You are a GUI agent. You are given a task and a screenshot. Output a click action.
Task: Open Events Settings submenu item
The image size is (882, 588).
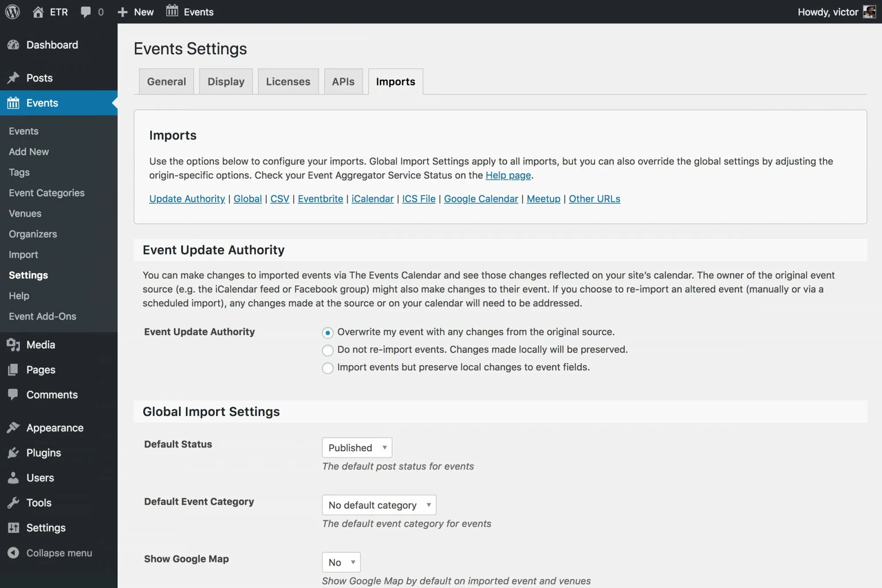[28, 275]
